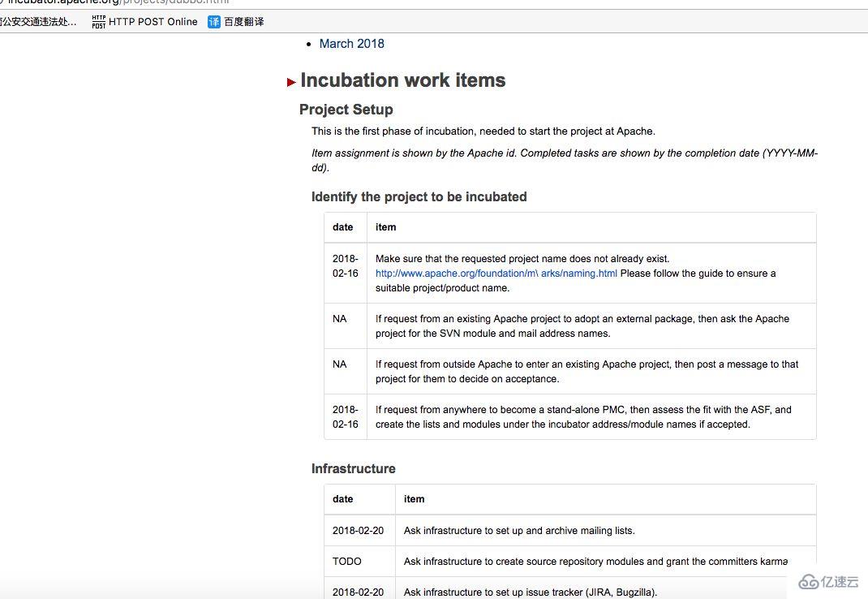Click NA cell beside SVN module row
868x599 pixels.
[x=339, y=319]
